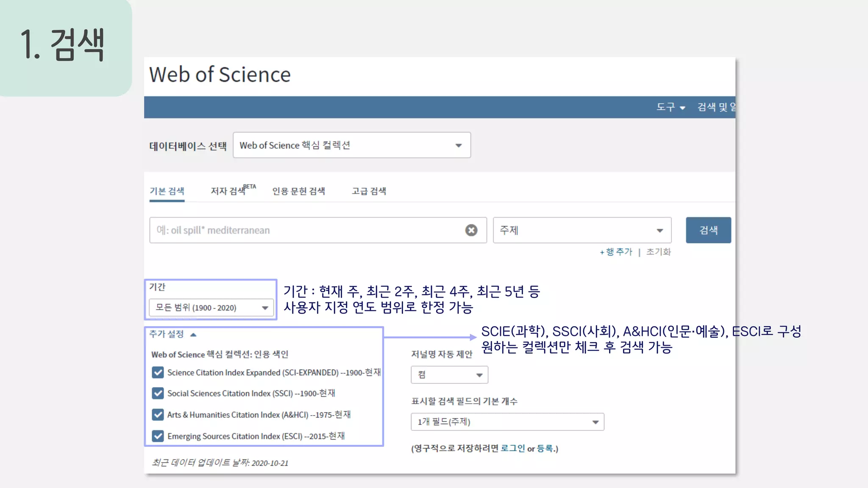Switch to 인용 문헌 검색 tab
This screenshot has width=868, height=488.
298,191
